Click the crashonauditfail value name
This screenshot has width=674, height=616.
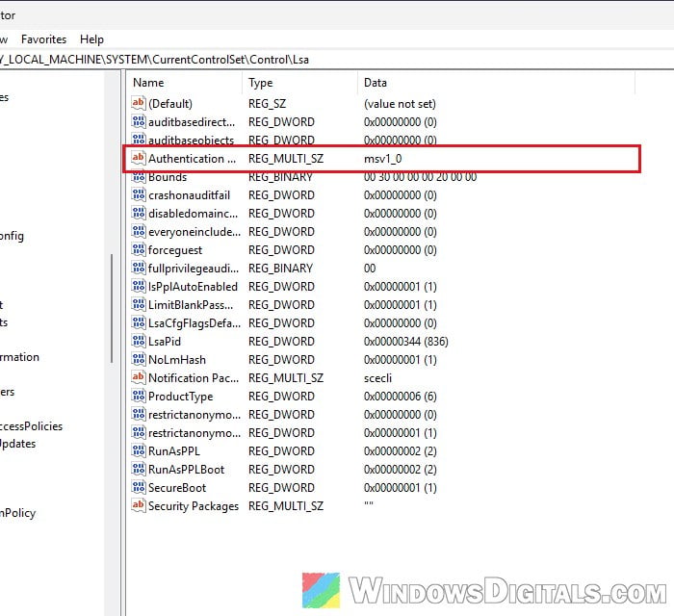(189, 195)
